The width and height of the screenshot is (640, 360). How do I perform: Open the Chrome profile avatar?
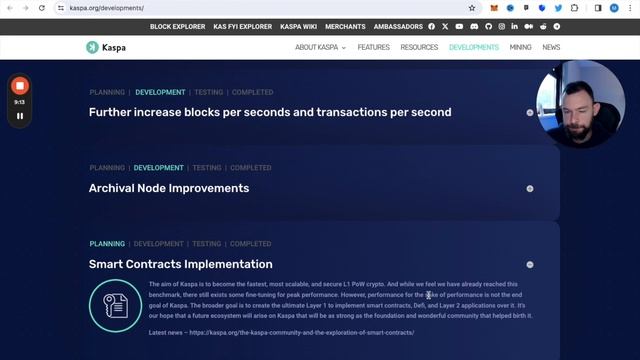[614, 8]
